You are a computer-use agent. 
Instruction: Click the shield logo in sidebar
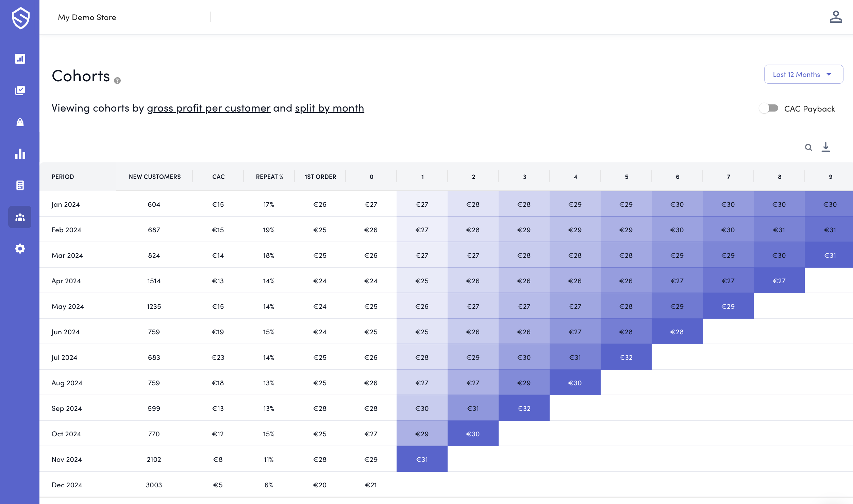click(20, 18)
